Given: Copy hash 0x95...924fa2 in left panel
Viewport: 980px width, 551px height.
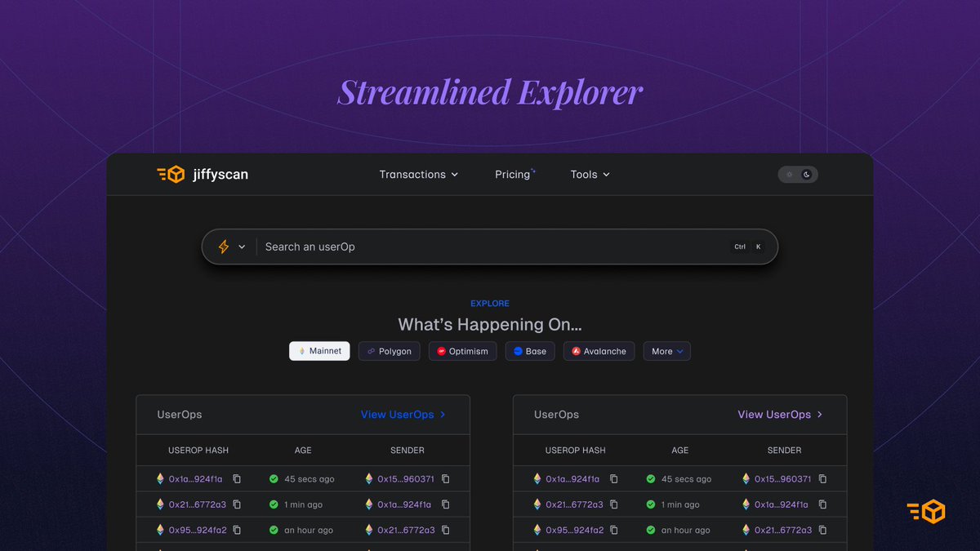Looking at the screenshot, I should click(x=237, y=530).
